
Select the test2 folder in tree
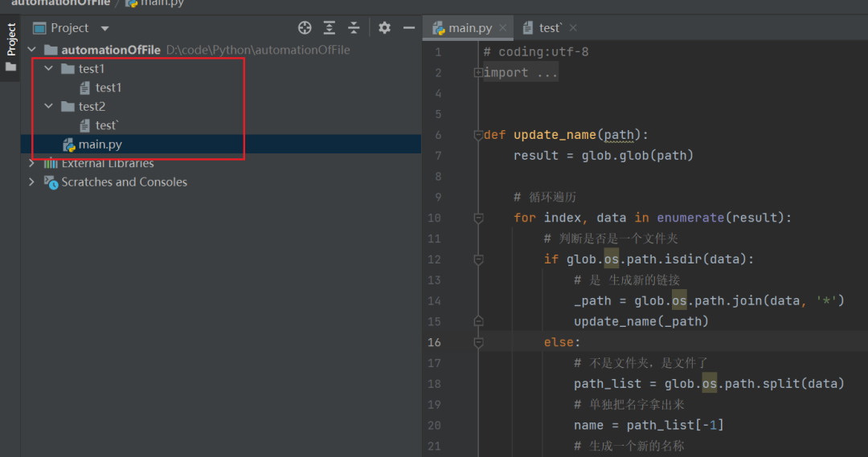pyautogui.click(x=92, y=106)
